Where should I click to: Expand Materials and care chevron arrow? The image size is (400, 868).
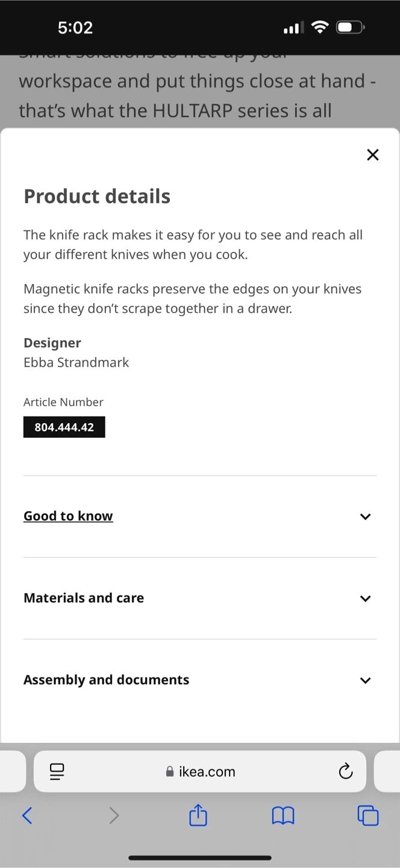365,599
